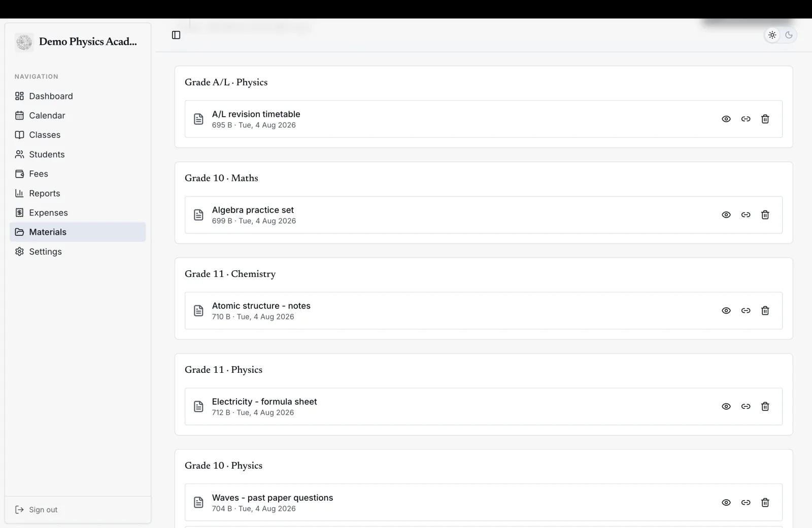This screenshot has height=528, width=812.
Task: Click document icon of Electricity formula sheet
Action: pos(198,406)
